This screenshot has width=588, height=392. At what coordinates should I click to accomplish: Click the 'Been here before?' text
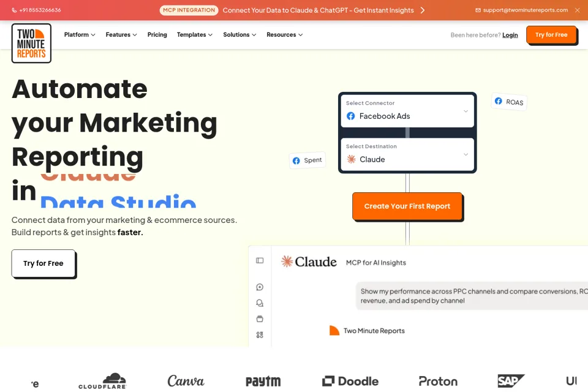point(475,35)
